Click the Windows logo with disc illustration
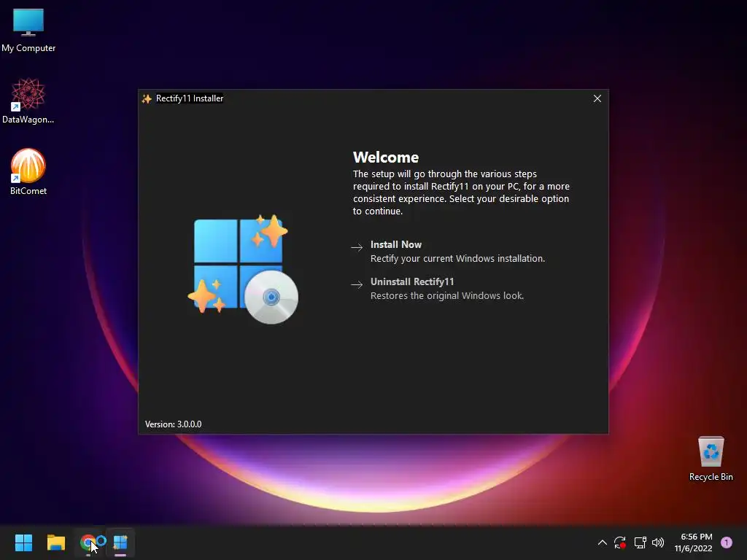This screenshot has width=747, height=560. coord(243,270)
